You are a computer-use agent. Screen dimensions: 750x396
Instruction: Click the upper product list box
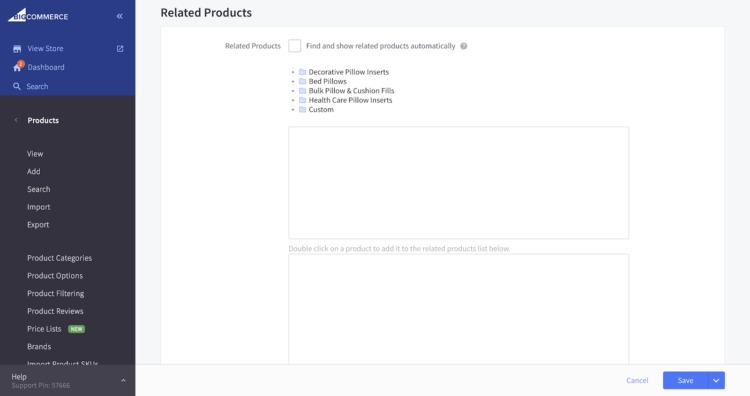tap(459, 183)
